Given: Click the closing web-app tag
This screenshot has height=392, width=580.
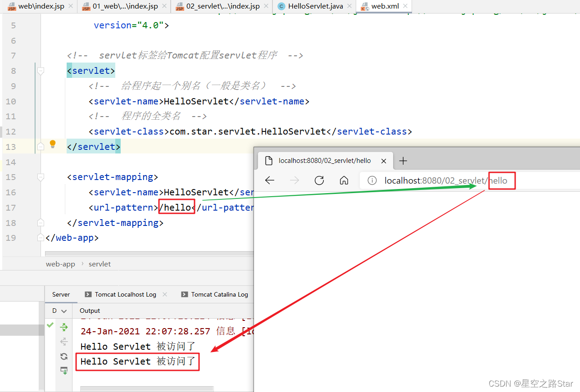Looking at the screenshot, I should pyautogui.click(x=72, y=238).
